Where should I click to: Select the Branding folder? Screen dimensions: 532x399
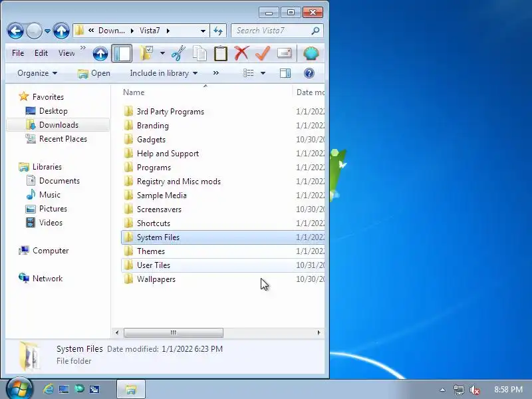[x=153, y=126]
